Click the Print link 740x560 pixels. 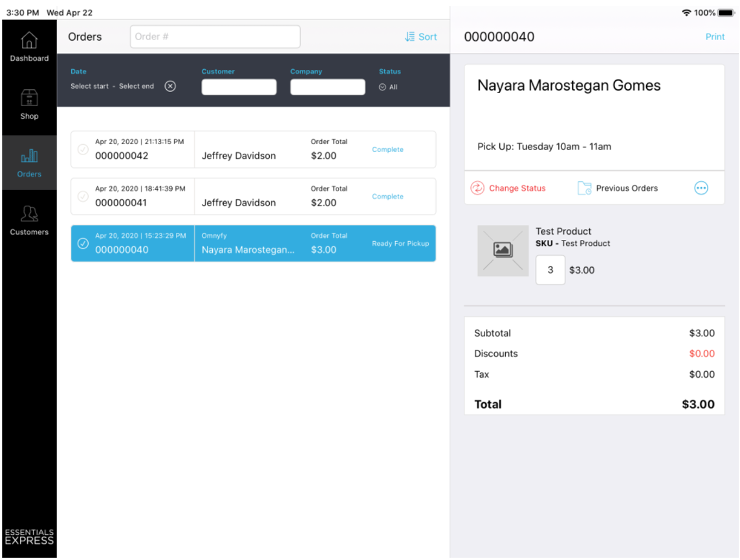[x=715, y=37]
